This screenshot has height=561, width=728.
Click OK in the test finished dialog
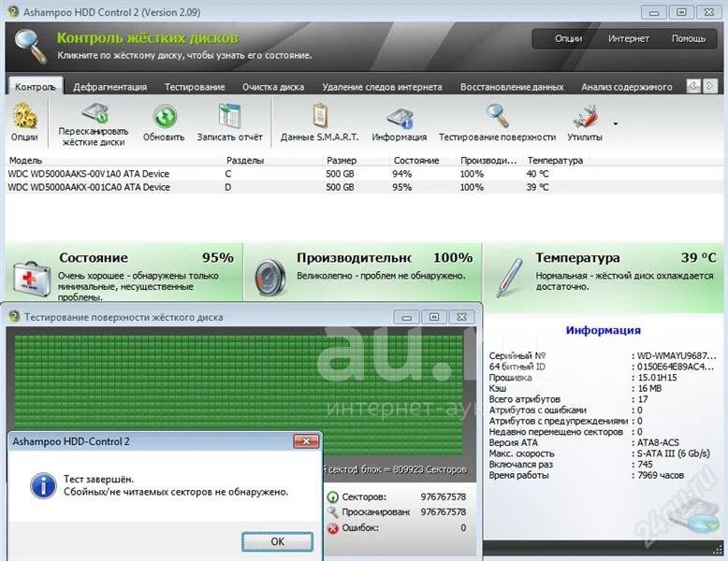coord(277,541)
